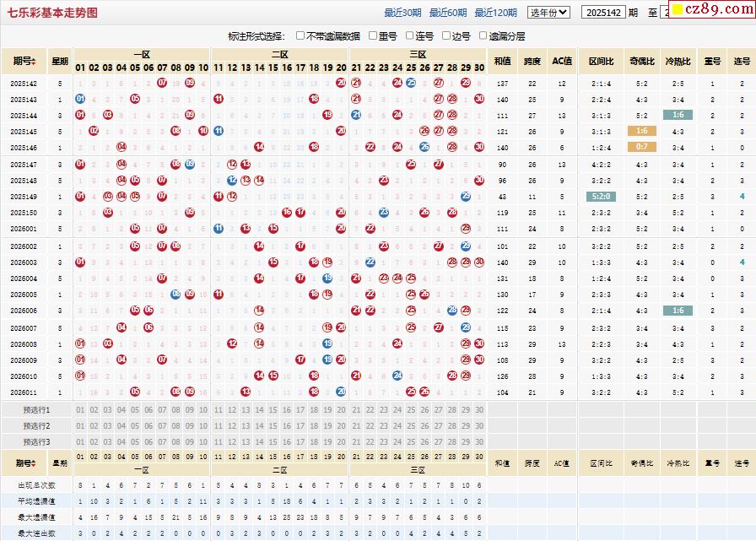Switch to 最近60期 view

(x=447, y=13)
